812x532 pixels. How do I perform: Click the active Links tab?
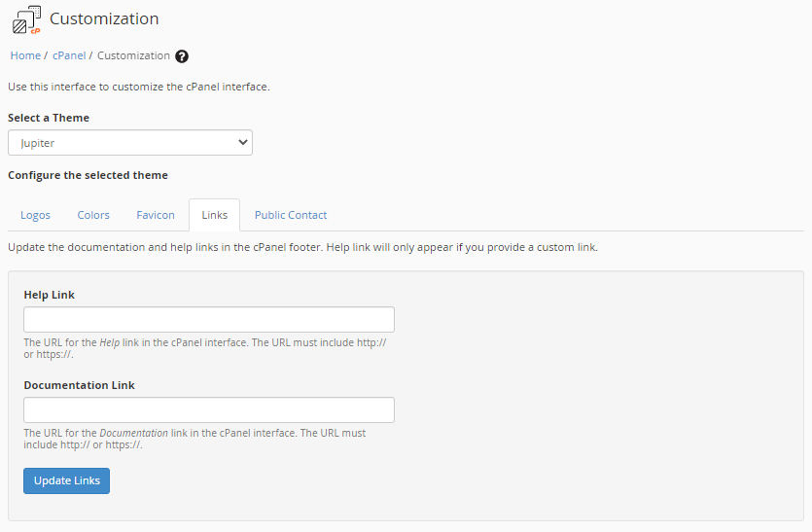pyautogui.click(x=214, y=215)
